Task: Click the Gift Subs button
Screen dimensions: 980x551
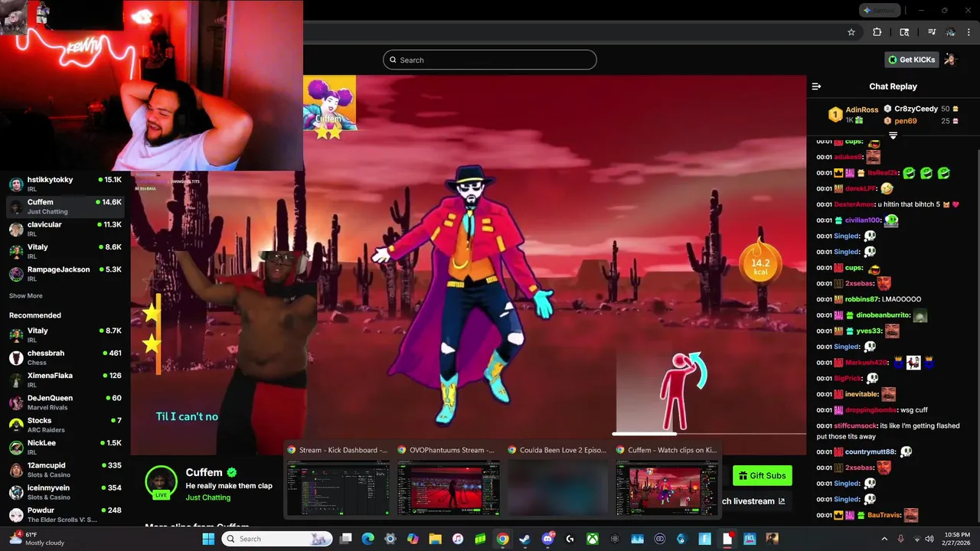Action: click(x=763, y=475)
